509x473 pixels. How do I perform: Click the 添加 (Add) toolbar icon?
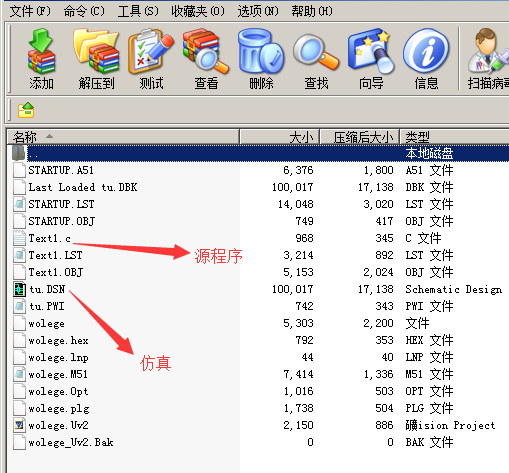point(41,59)
